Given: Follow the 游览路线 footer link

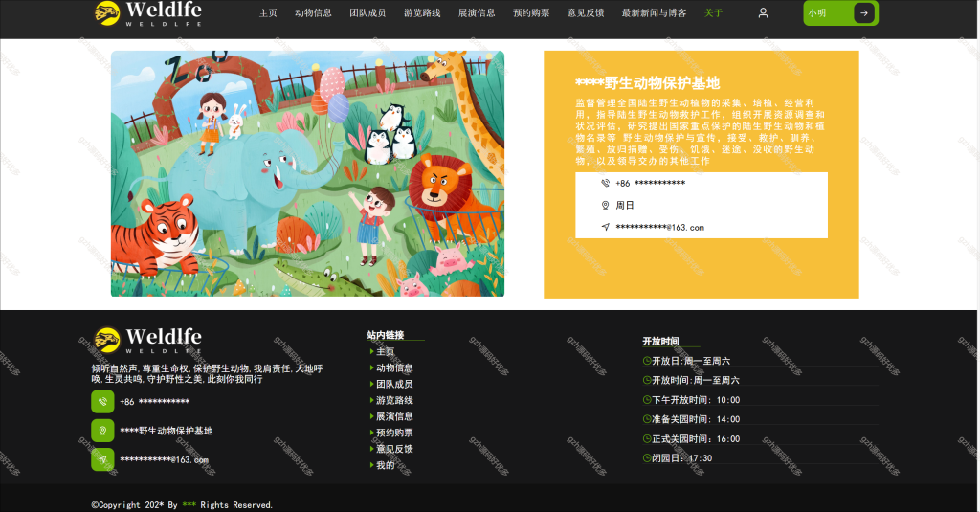Looking at the screenshot, I should 393,400.
